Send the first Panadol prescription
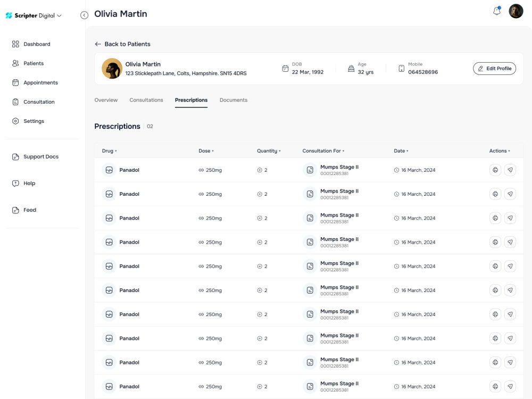532x399 pixels. [x=510, y=170]
